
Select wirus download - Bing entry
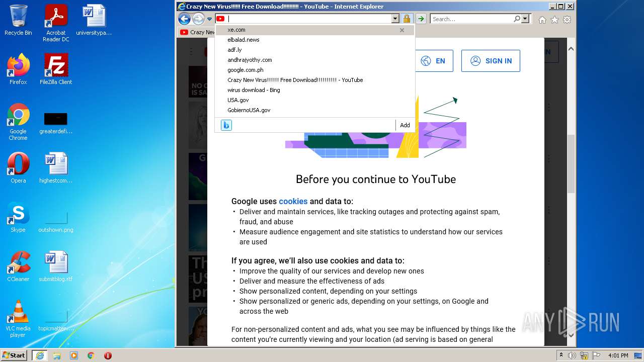tap(314, 90)
